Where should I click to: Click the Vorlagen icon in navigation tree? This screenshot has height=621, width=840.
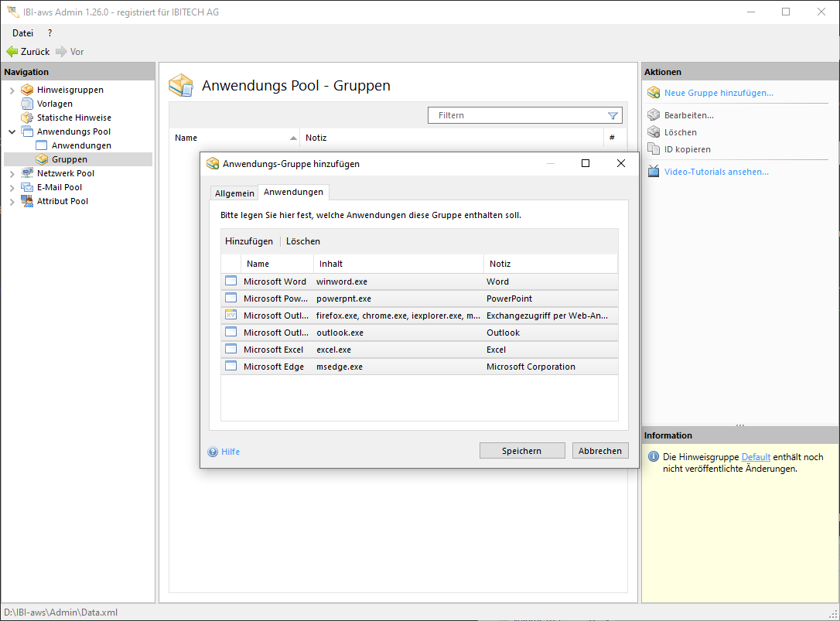[x=28, y=104]
